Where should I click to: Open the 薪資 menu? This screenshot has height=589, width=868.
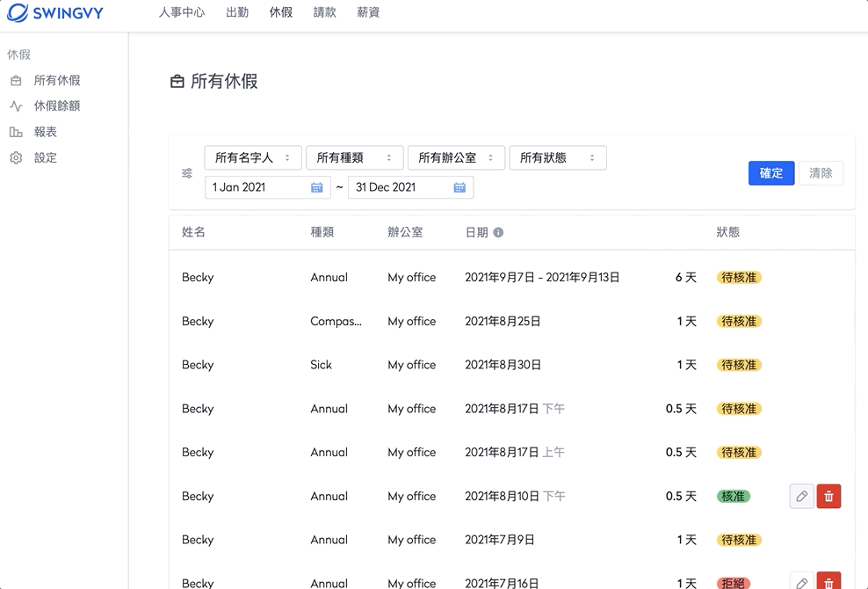(x=368, y=12)
